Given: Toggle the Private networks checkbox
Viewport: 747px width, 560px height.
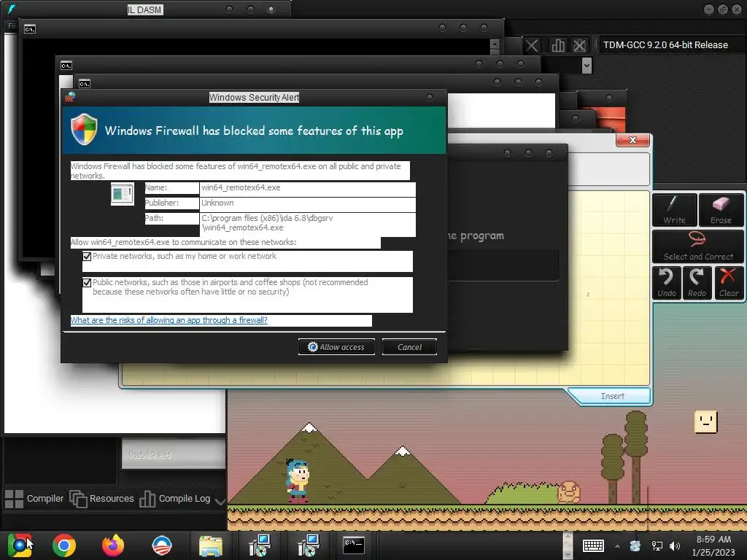Looking at the screenshot, I should pos(87,257).
